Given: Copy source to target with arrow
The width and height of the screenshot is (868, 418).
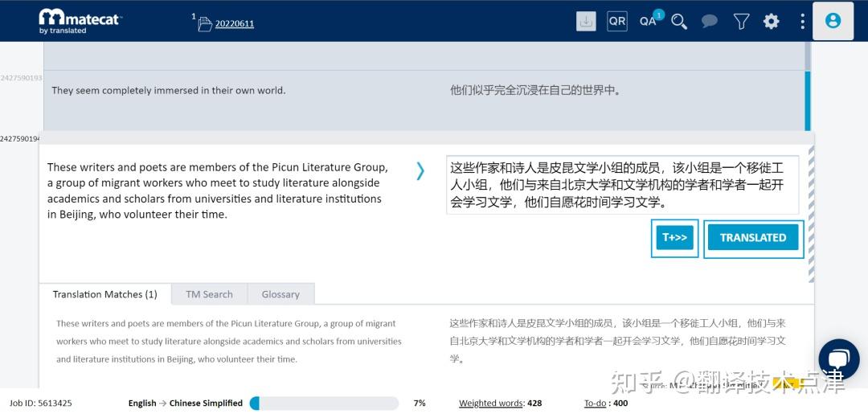Looking at the screenshot, I should (420, 170).
